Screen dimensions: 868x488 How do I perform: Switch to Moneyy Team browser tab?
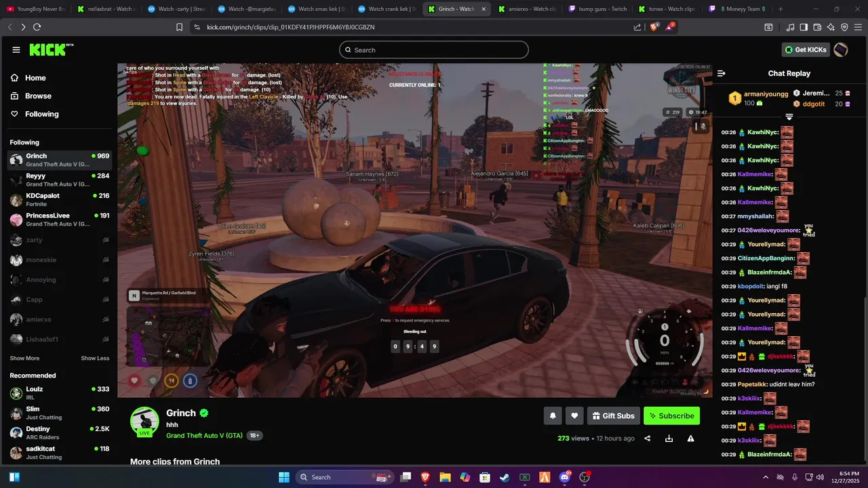(736, 9)
